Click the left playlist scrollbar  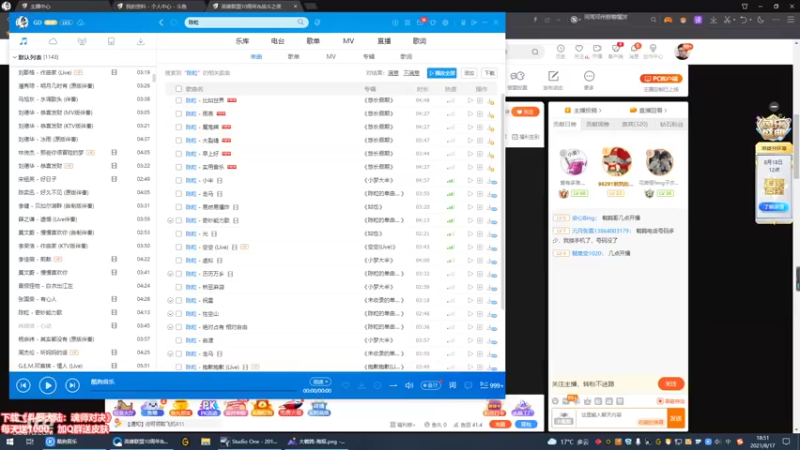point(154,78)
